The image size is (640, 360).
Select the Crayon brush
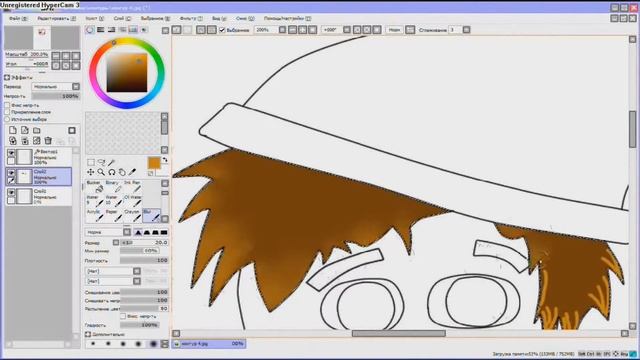[132, 216]
